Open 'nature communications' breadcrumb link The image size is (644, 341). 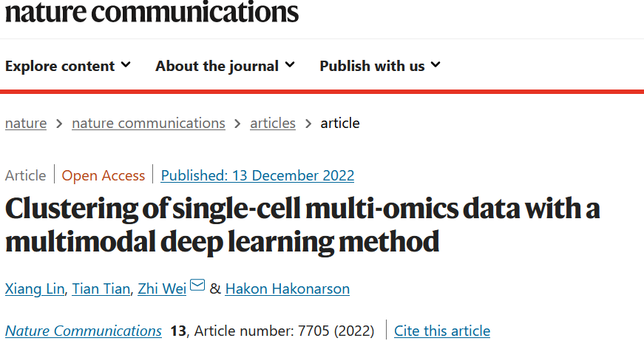(148, 124)
